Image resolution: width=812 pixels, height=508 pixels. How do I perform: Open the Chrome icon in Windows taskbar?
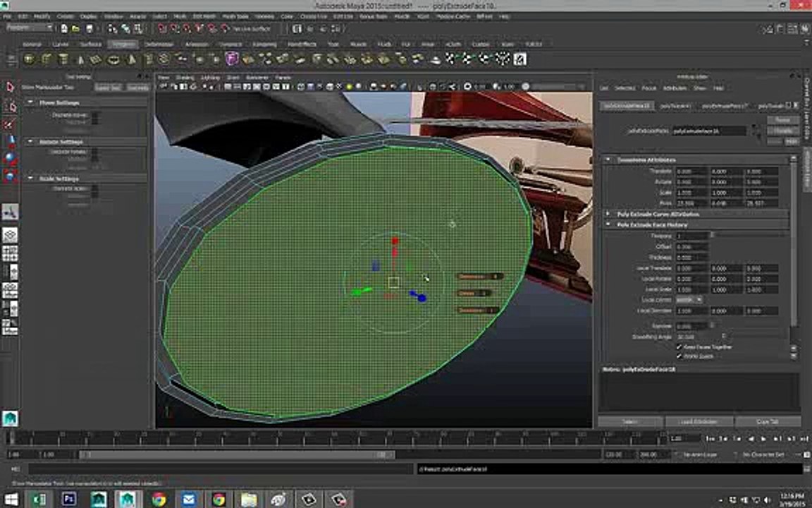click(x=159, y=500)
